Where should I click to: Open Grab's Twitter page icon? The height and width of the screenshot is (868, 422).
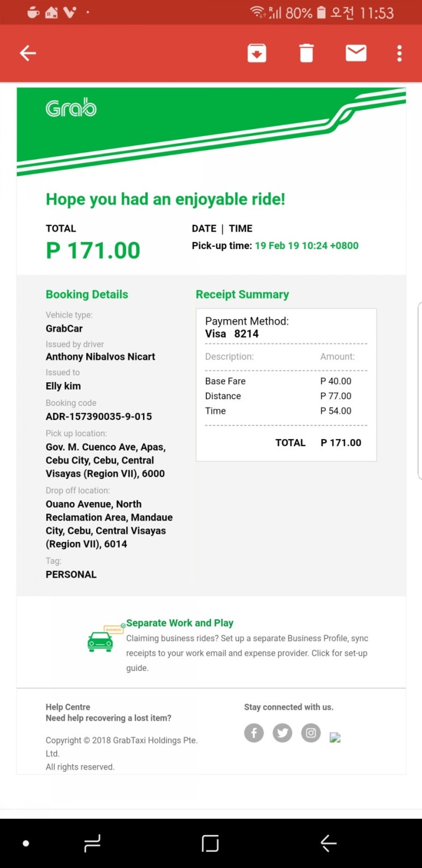coord(282,733)
